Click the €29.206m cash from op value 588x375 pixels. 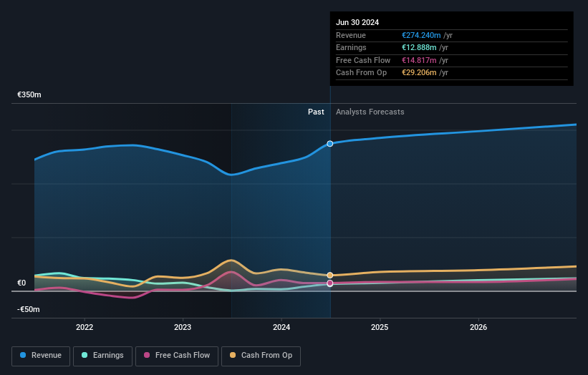coord(419,73)
